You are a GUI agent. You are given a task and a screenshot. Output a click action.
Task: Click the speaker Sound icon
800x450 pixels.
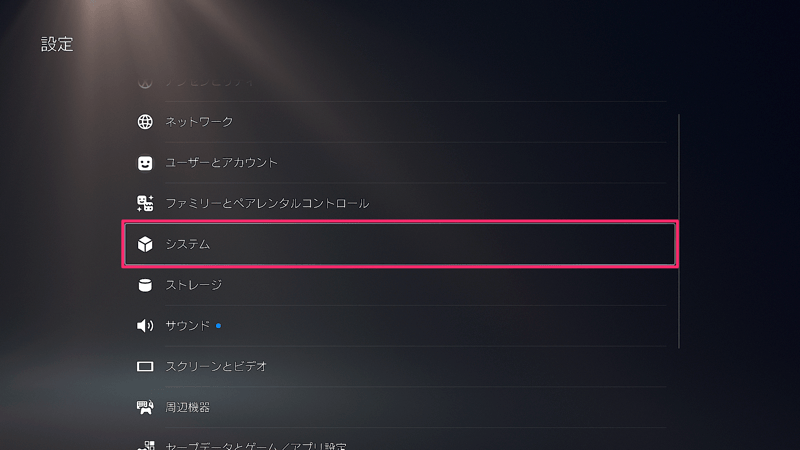tap(145, 325)
